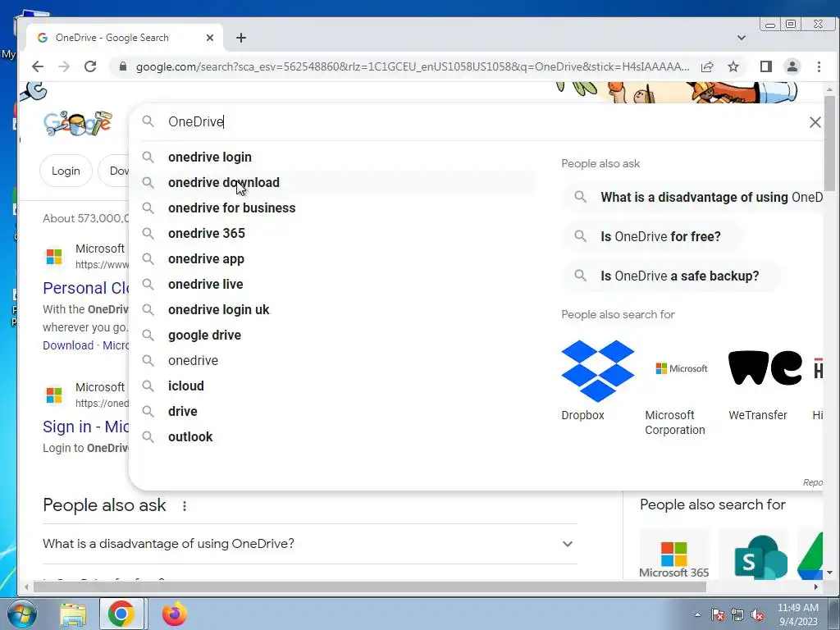This screenshot has width=840, height=630.
Task: Expand the tab search chevron in title bar
Action: coord(742,38)
